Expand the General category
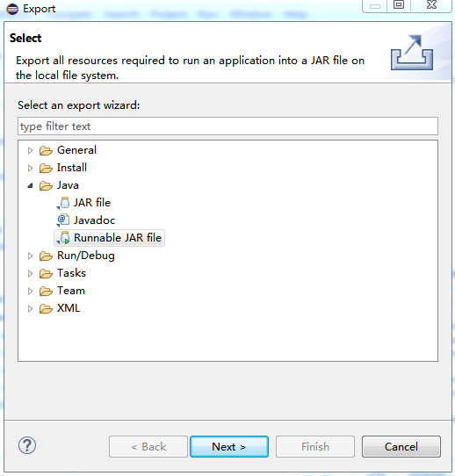 (x=30, y=150)
